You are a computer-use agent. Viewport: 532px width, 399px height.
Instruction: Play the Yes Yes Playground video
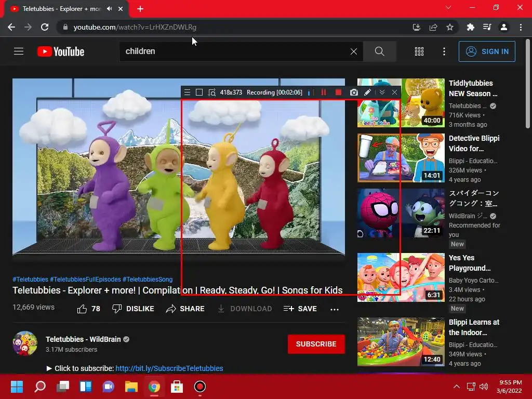[401, 277]
